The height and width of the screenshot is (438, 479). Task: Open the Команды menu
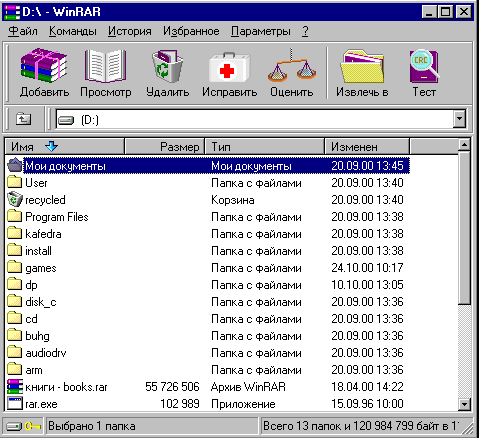coord(73,31)
